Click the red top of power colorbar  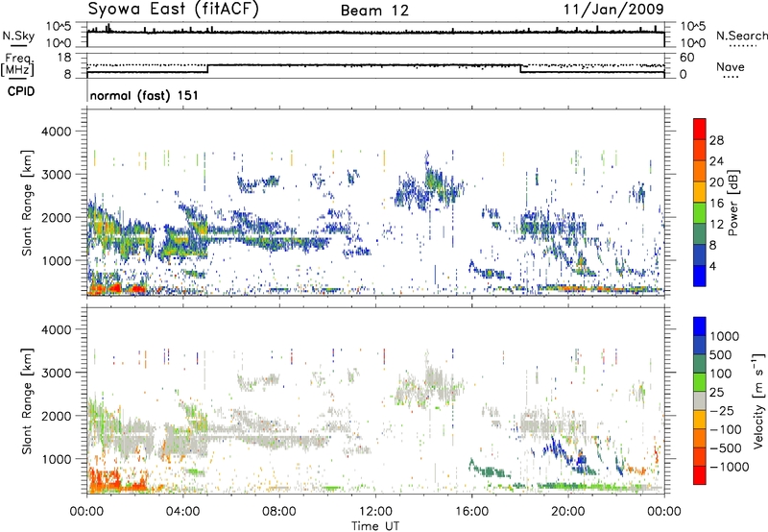pos(700,129)
